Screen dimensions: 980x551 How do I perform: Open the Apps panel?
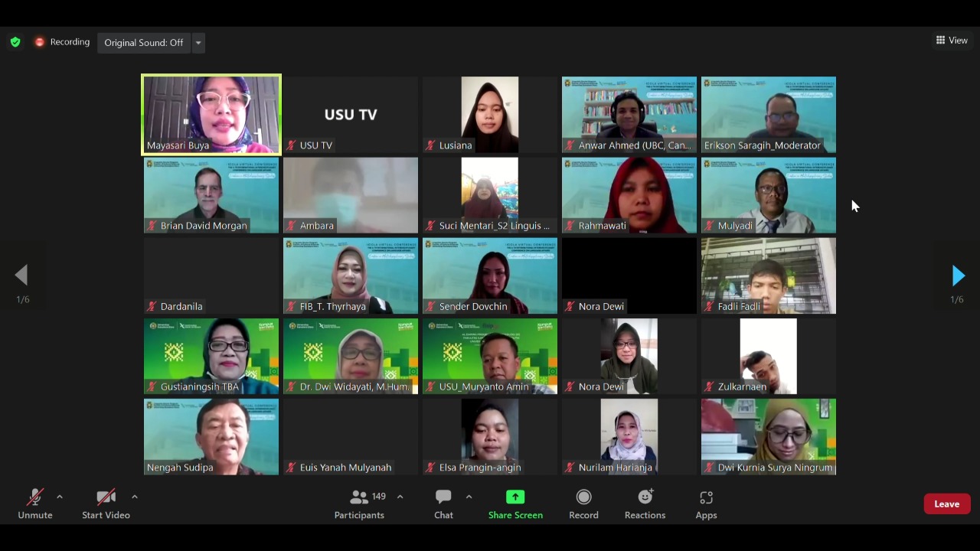point(706,497)
